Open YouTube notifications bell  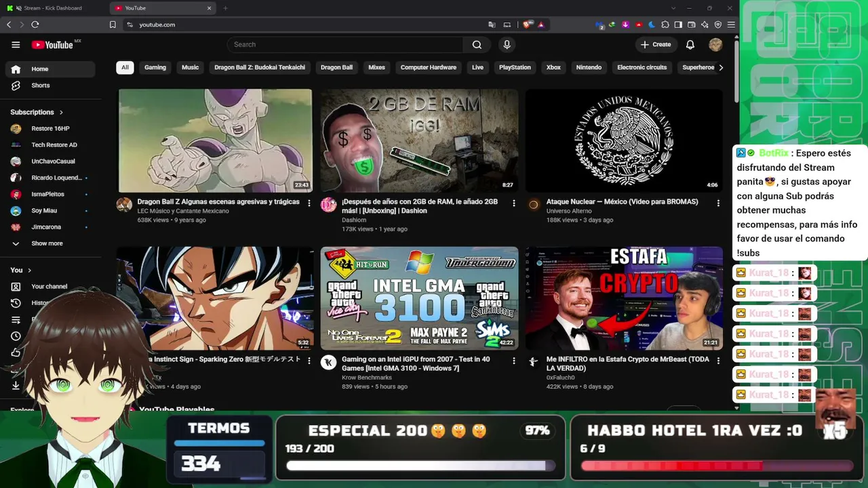[690, 45]
